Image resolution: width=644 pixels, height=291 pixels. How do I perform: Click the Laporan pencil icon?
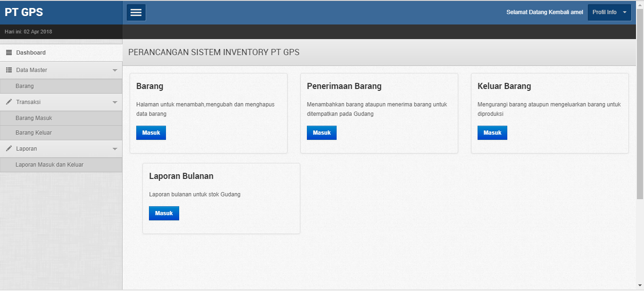coord(9,149)
